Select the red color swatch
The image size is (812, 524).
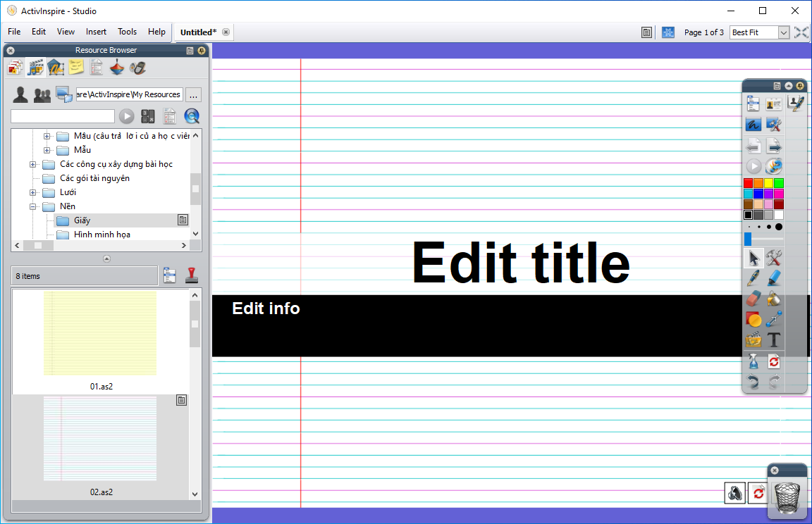[749, 183]
